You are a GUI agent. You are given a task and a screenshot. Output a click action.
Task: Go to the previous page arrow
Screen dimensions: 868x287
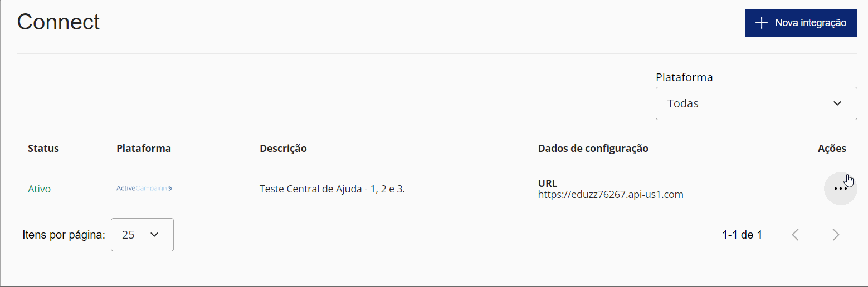point(796,235)
